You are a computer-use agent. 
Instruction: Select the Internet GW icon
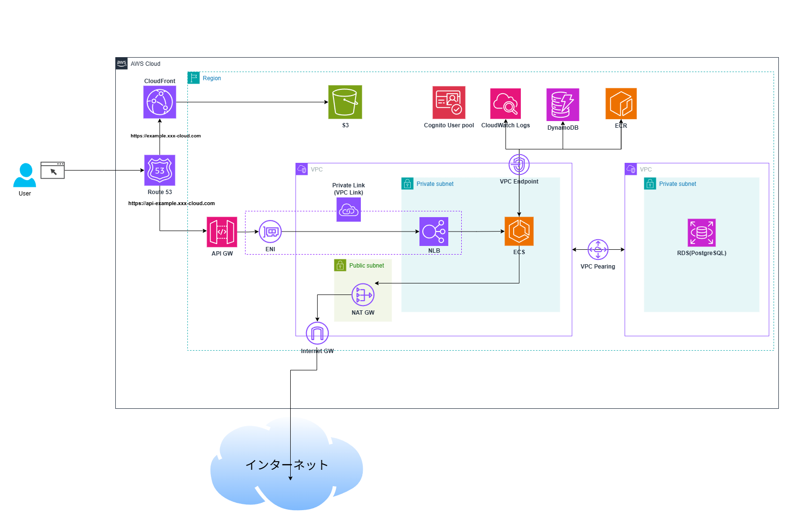coord(317,332)
